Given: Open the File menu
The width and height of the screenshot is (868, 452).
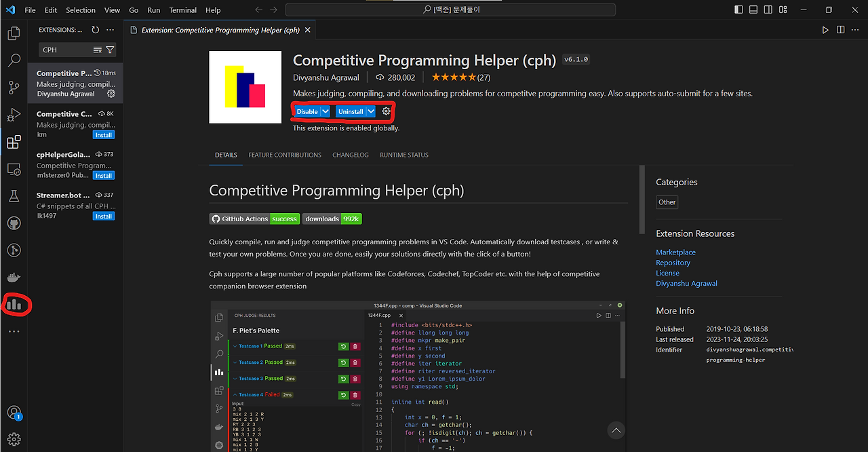Looking at the screenshot, I should click(x=30, y=10).
